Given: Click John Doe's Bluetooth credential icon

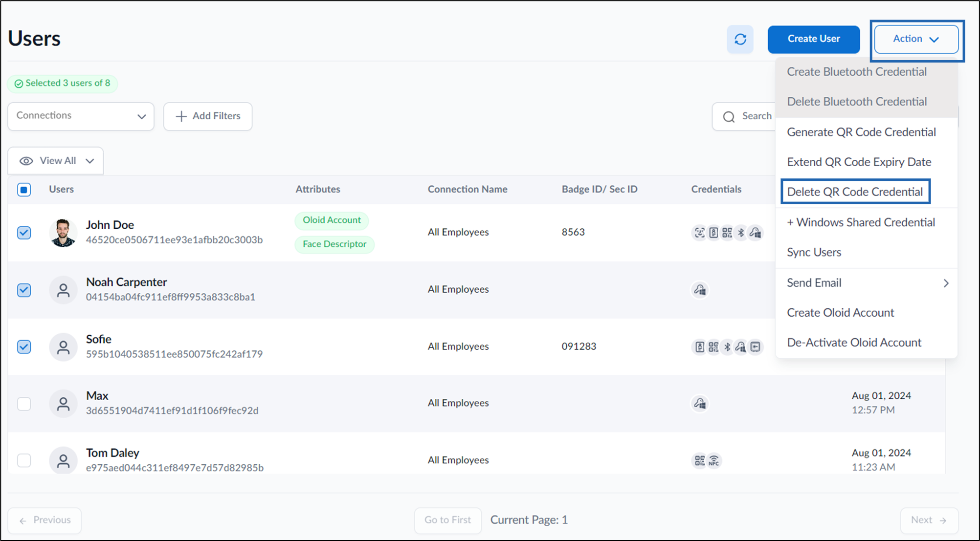Looking at the screenshot, I should point(741,233).
